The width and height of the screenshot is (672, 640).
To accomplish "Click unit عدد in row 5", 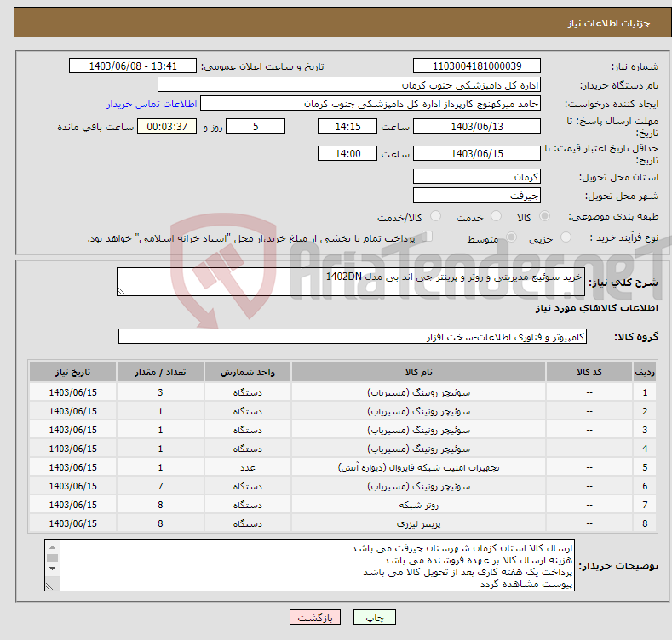I will pos(247,467).
